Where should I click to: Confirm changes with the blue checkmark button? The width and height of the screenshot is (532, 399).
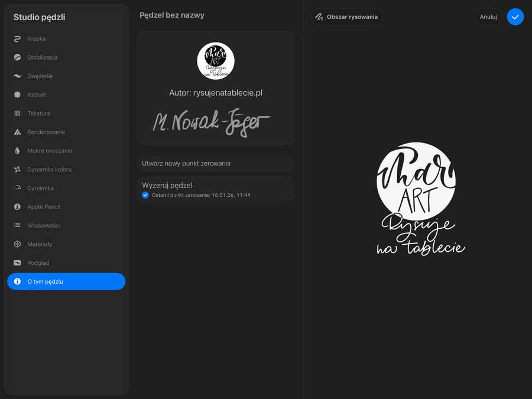tap(515, 17)
